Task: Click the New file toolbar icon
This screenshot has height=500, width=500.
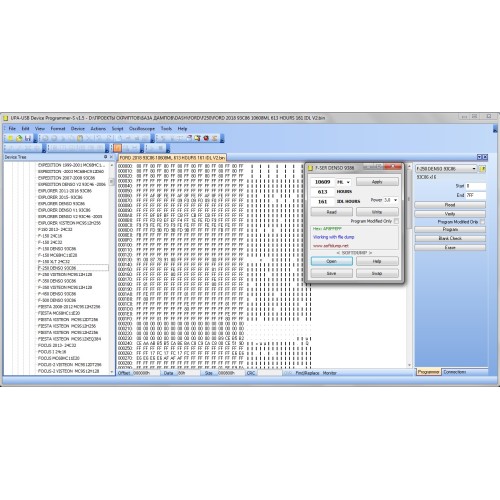Action: coord(10,138)
